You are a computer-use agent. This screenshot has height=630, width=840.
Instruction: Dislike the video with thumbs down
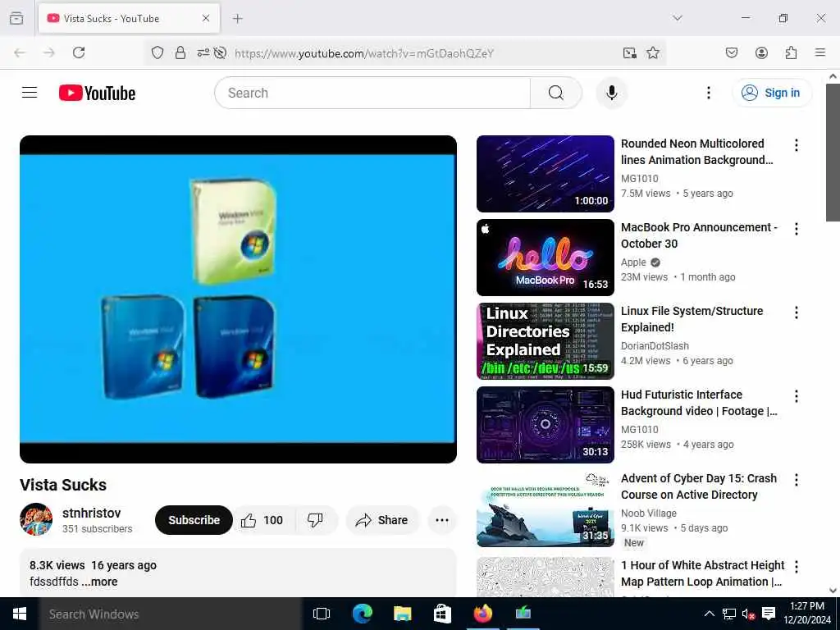[x=316, y=520]
